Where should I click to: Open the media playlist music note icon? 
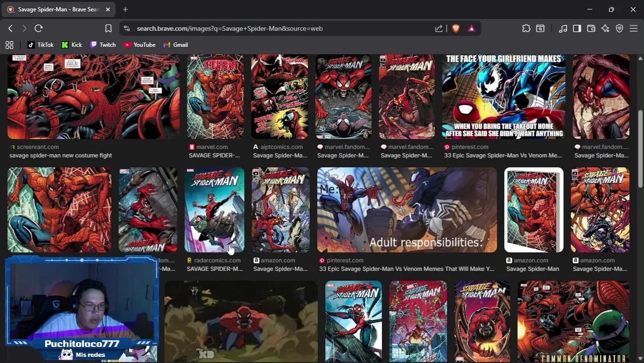pos(563,28)
